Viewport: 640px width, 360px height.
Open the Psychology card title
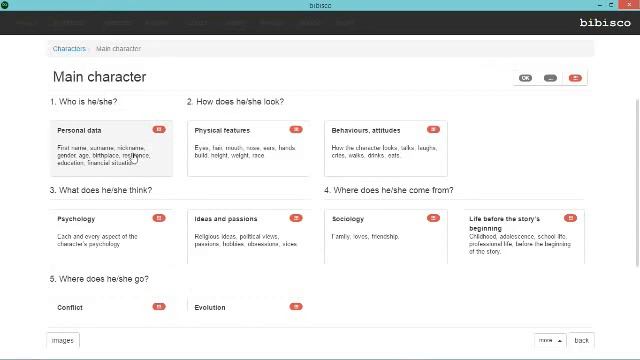pyautogui.click(x=76, y=219)
